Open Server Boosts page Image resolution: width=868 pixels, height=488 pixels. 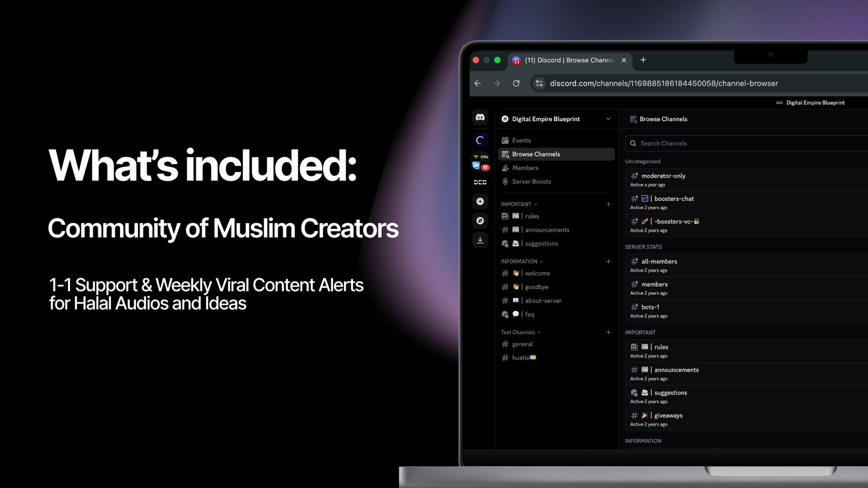pos(556,182)
